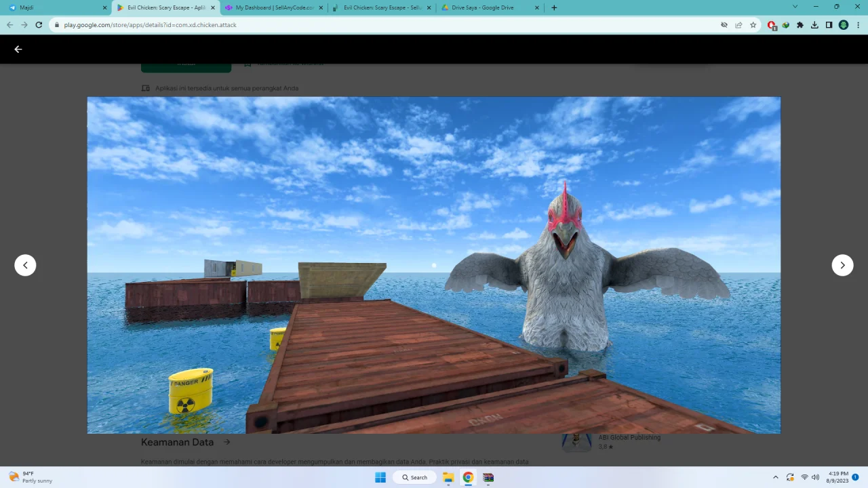
Task: Show the previous screenshot
Action: coord(25,265)
